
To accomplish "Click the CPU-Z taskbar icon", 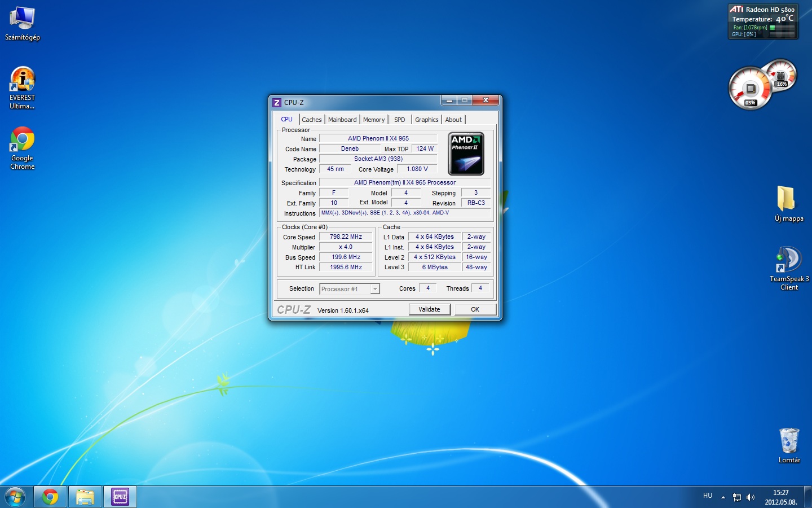I will (x=120, y=497).
